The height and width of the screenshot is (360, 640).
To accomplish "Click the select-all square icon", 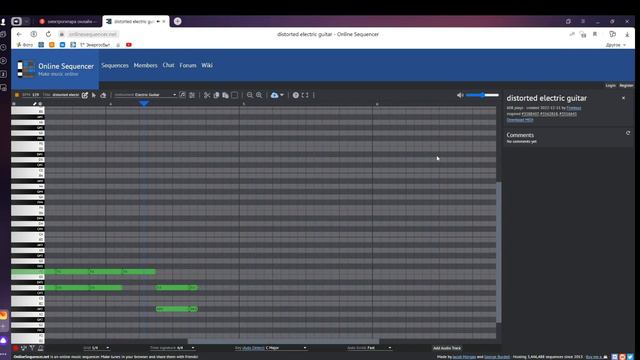I will (235, 95).
